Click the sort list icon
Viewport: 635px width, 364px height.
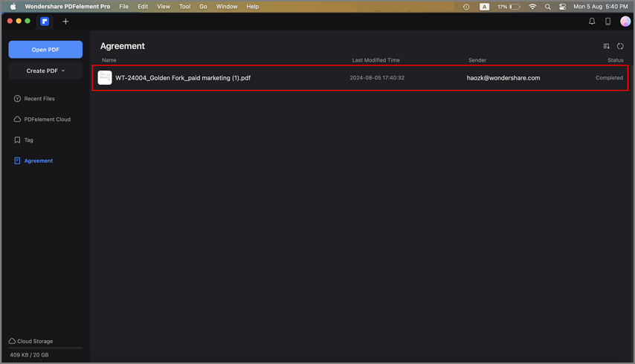click(x=607, y=46)
